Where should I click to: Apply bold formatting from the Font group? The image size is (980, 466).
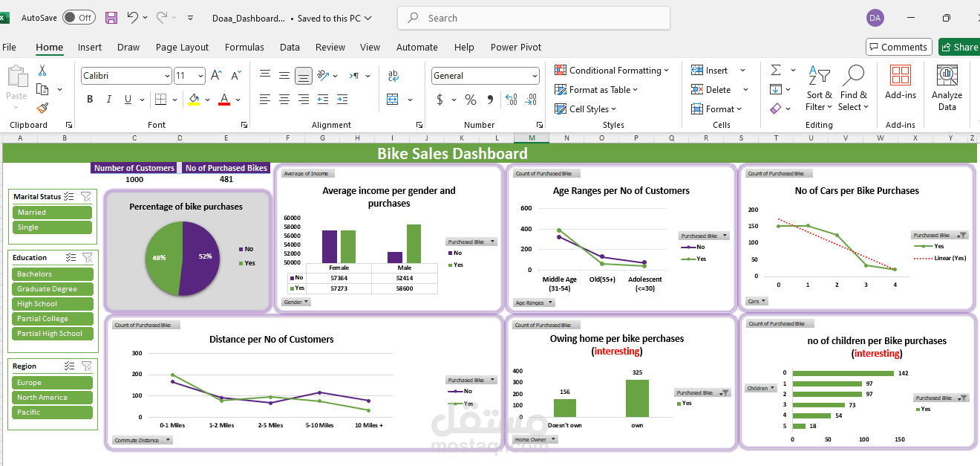pyautogui.click(x=89, y=98)
